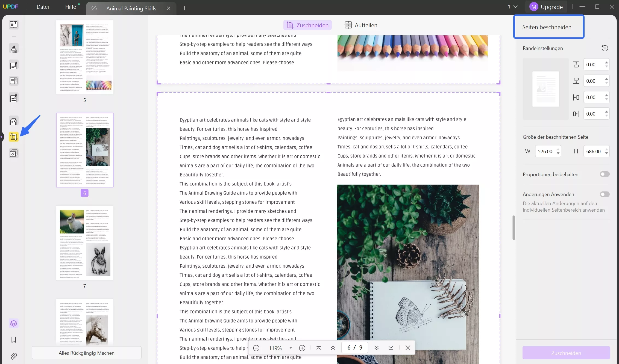Open the Bookmarks panel icon
This screenshot has height=364, width=619.
13,340
